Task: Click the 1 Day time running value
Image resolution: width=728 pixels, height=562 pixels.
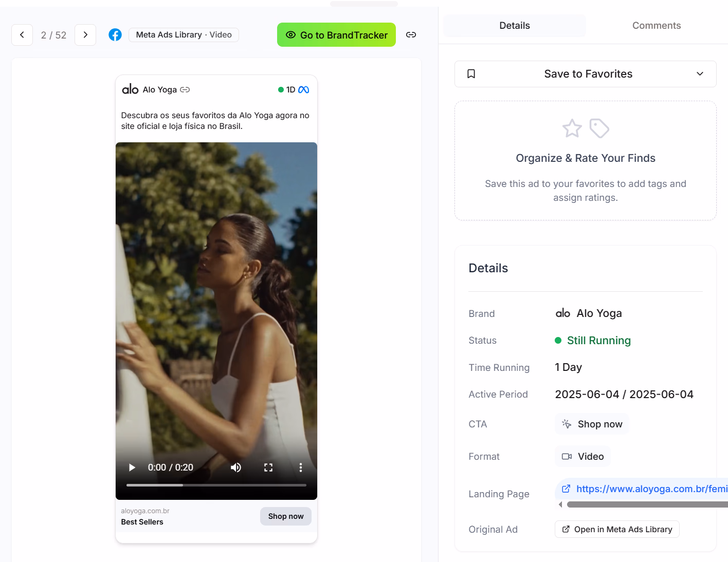Action: [x=568, y=367]
